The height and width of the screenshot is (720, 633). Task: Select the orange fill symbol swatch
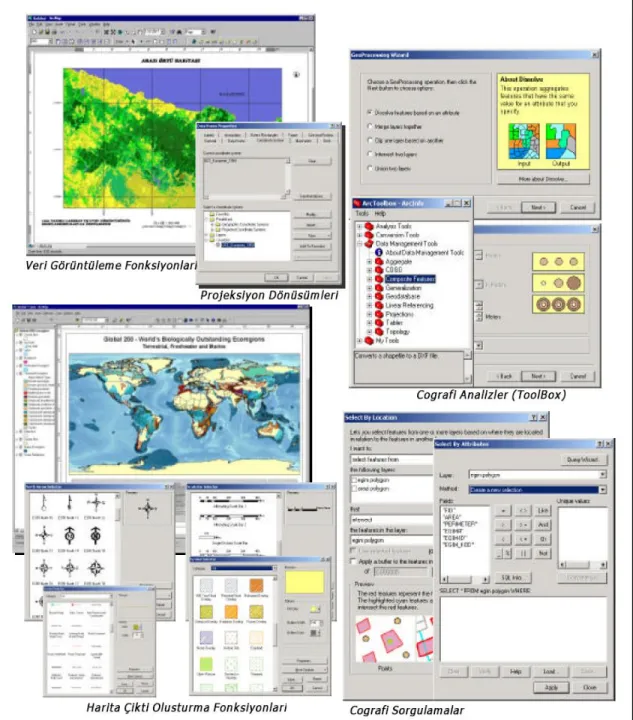pyautogui.click(x=256, y=585)
